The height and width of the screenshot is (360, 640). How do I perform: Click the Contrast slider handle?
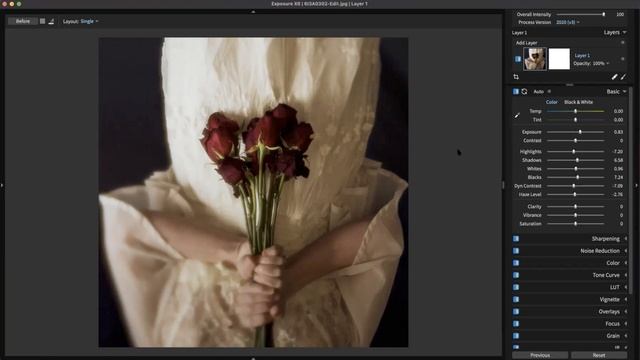click(576, 141)
